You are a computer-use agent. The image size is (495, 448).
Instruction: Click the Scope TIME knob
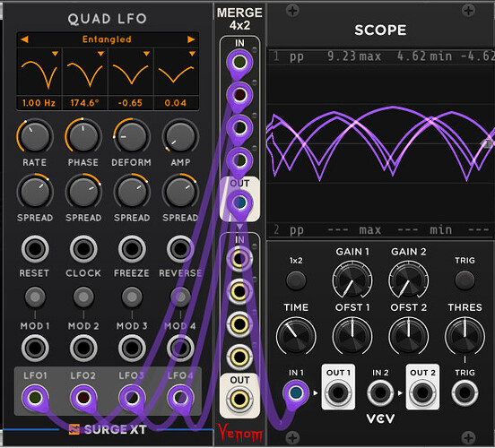296,336
